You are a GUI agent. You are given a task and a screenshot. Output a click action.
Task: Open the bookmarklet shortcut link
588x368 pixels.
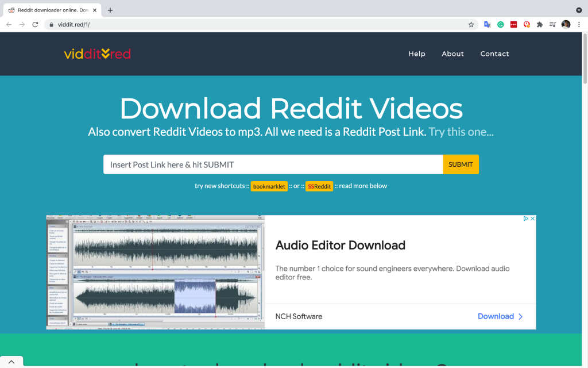click(x=269, y=186)
